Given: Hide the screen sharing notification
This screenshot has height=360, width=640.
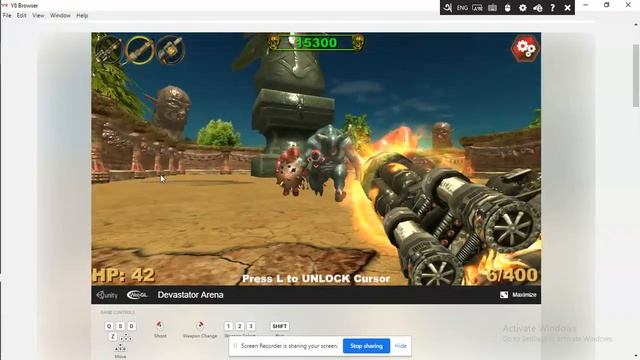Looking at the screenshot, I should pyautogui.click(x=400, y=346).
